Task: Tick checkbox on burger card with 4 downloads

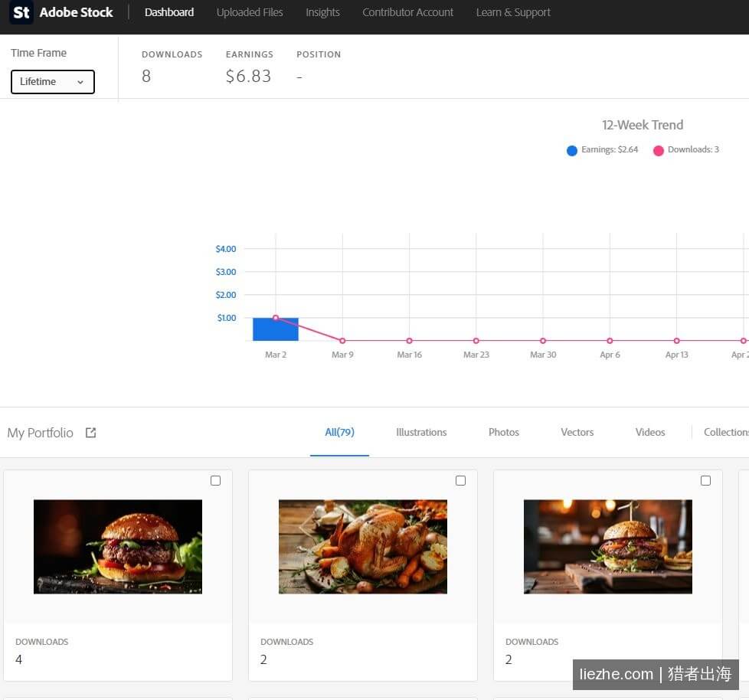Action: (x=215, y=481)
